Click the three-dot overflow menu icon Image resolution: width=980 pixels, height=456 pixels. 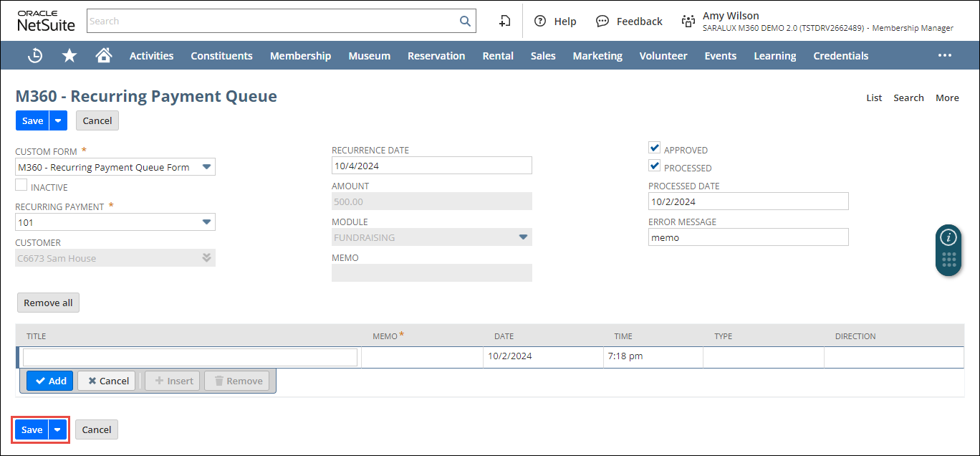coord(944,55)
